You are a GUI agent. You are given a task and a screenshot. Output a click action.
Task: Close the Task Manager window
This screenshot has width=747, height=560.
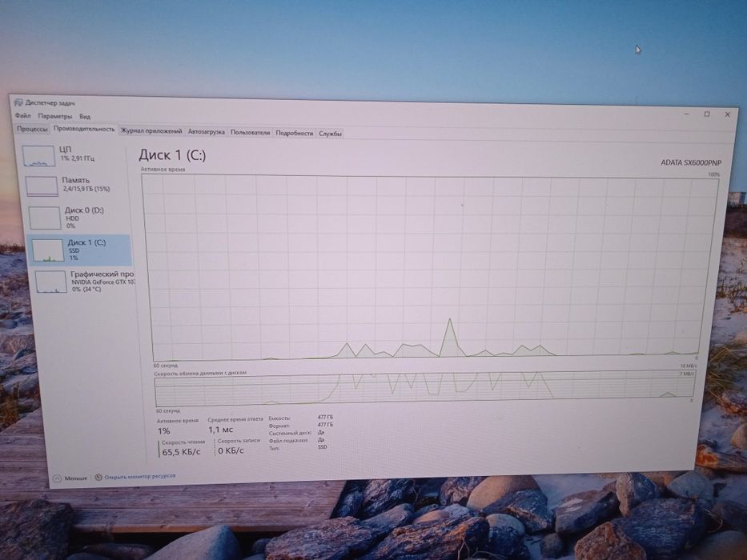pyautogui.click(x=728, y=114)
